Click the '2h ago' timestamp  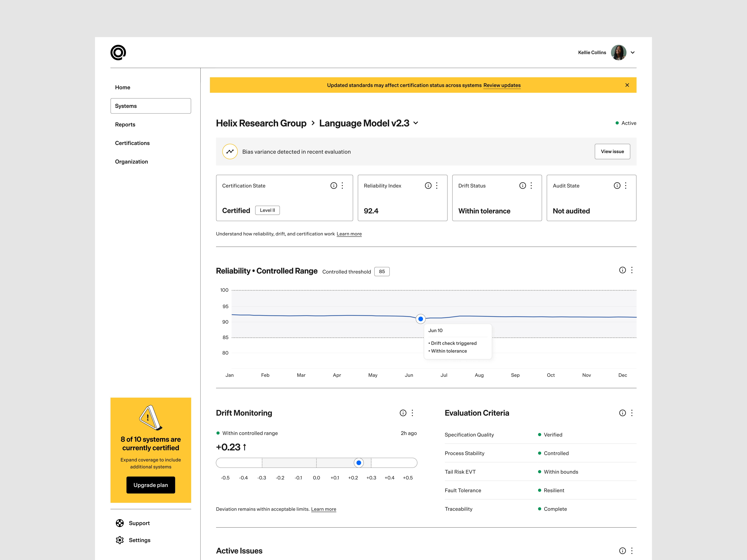coord(409,433)
